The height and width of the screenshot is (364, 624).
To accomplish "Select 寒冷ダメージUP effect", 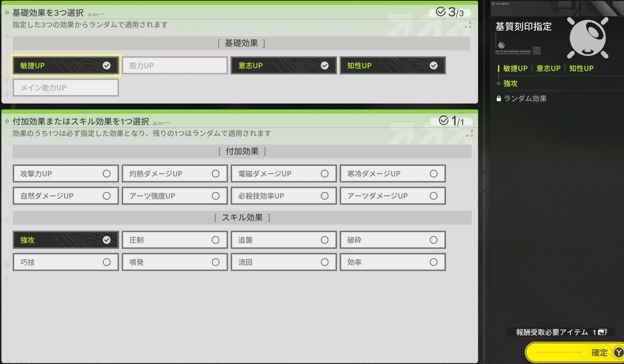I will click(392, 174).
